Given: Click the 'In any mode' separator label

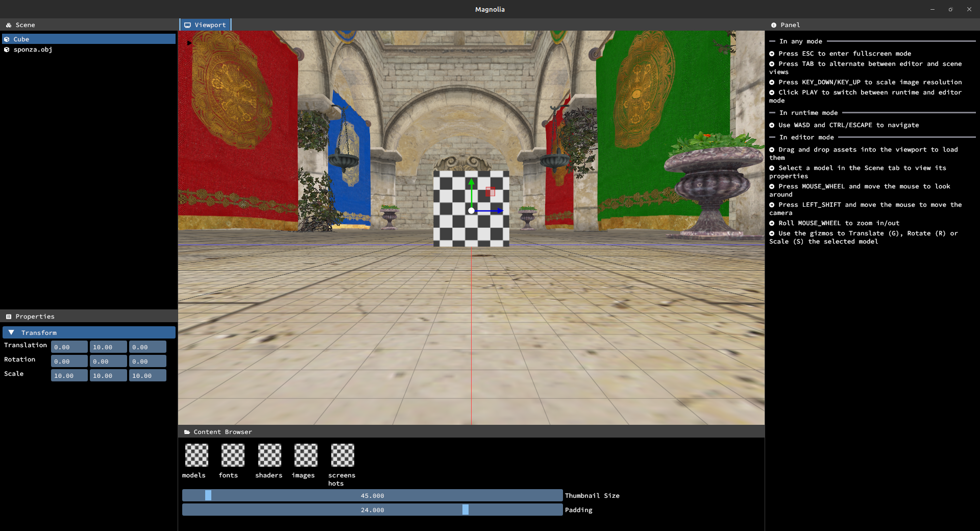Looking at the screenshot, I should (x=801, y=41).
